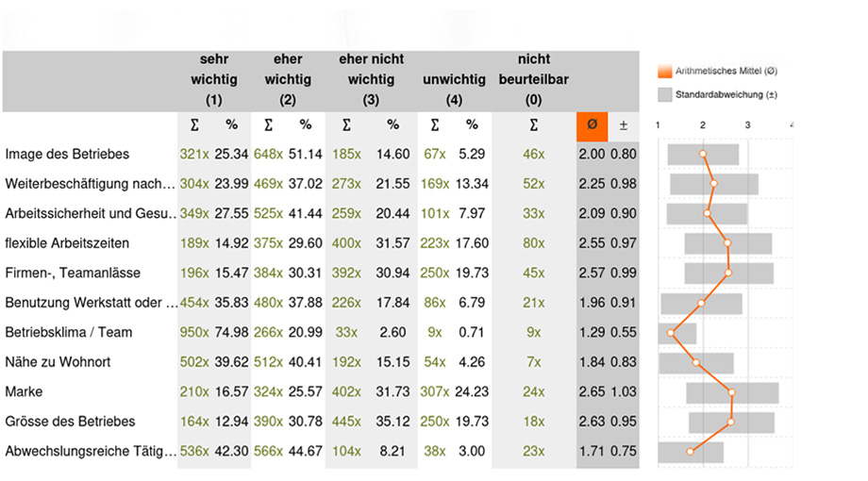Select the mean point for Betriebsklima / Team
The image size is (868, 481).
(x=671, y=333)
